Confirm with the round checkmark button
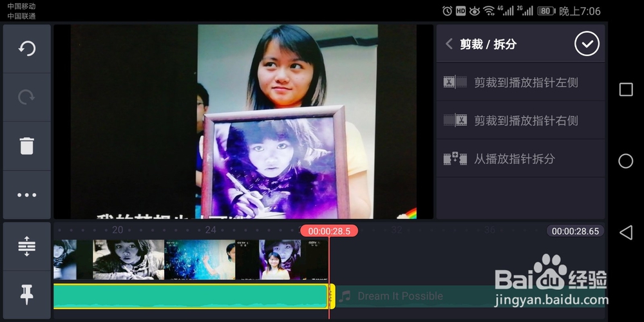Viewport: 644px width, 322px height. point(587,44)
